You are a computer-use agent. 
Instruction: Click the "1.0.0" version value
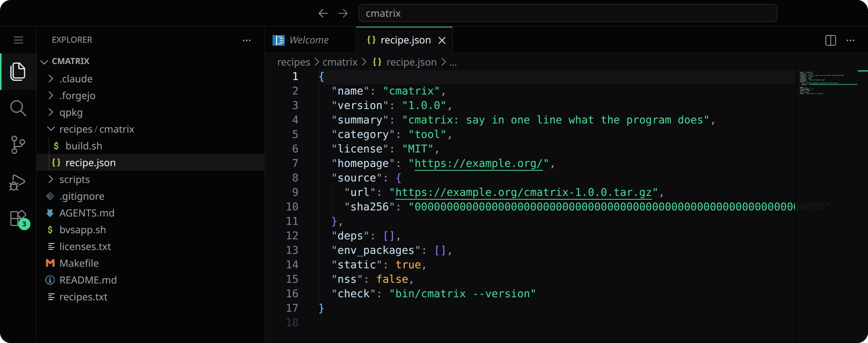424,106
